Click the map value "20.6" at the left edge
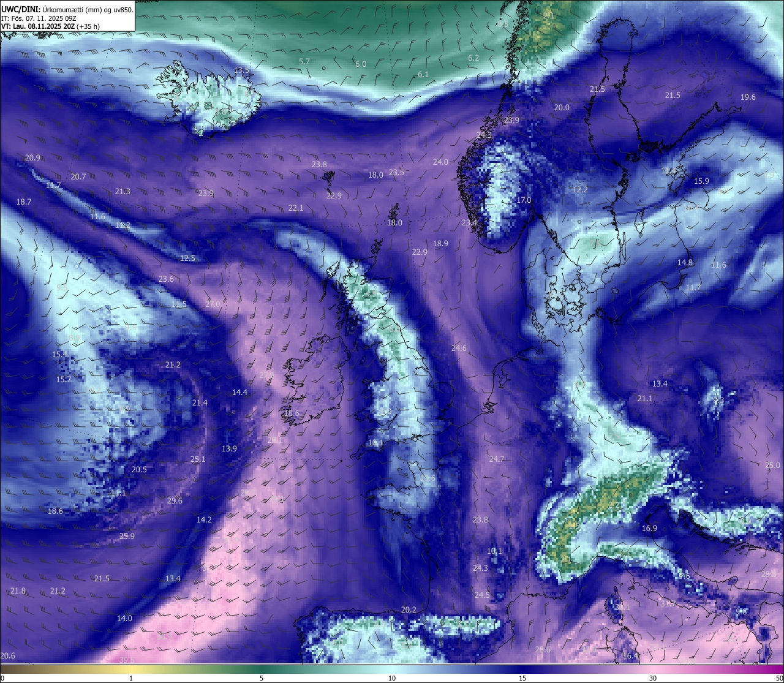The height and width of the screenshot is (683, 784). 8,655
